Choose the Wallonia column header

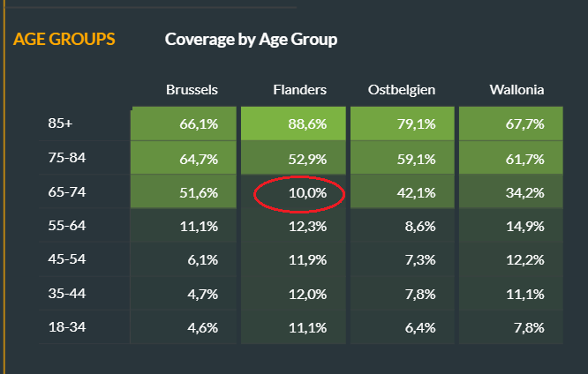click(x=516, y=90)
